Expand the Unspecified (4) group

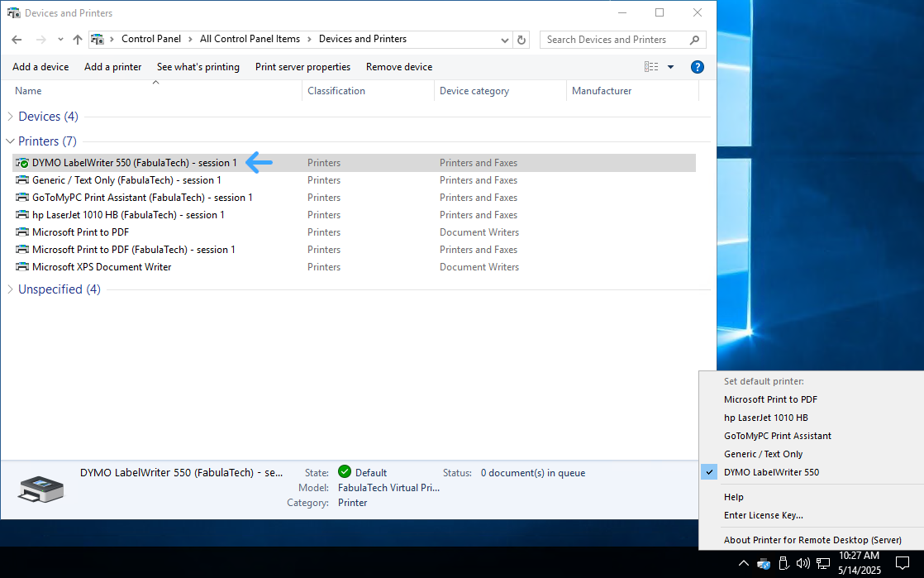[x=10, y=289]
